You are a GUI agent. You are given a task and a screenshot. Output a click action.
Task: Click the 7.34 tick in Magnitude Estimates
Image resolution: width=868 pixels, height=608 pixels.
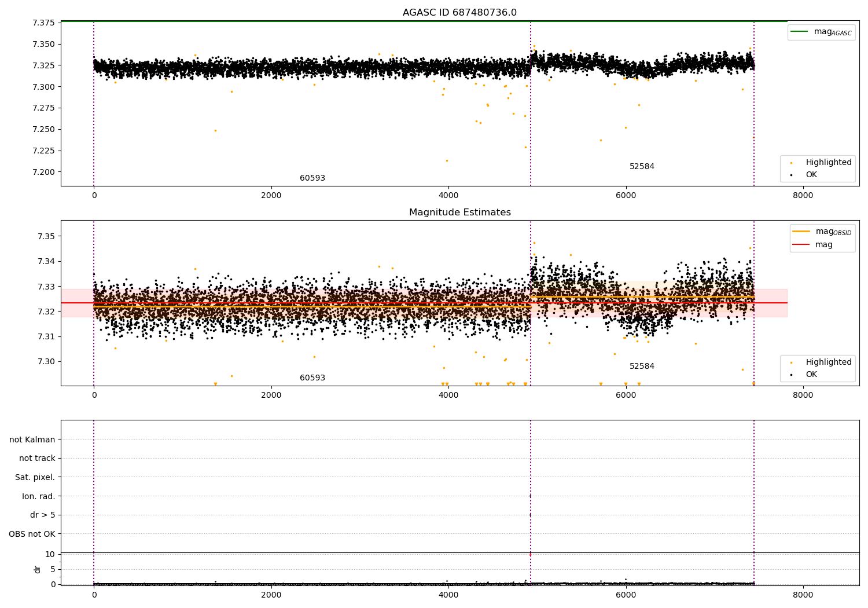click(46, 262)
